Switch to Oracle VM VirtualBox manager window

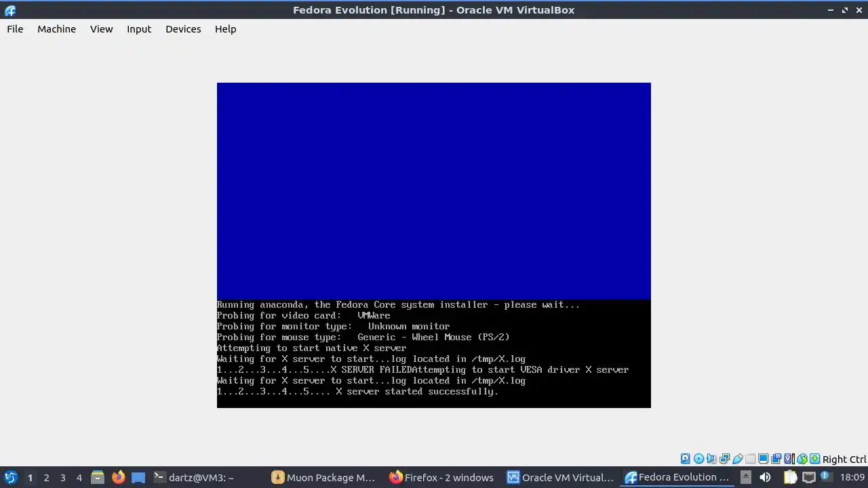tap(561, 477)
